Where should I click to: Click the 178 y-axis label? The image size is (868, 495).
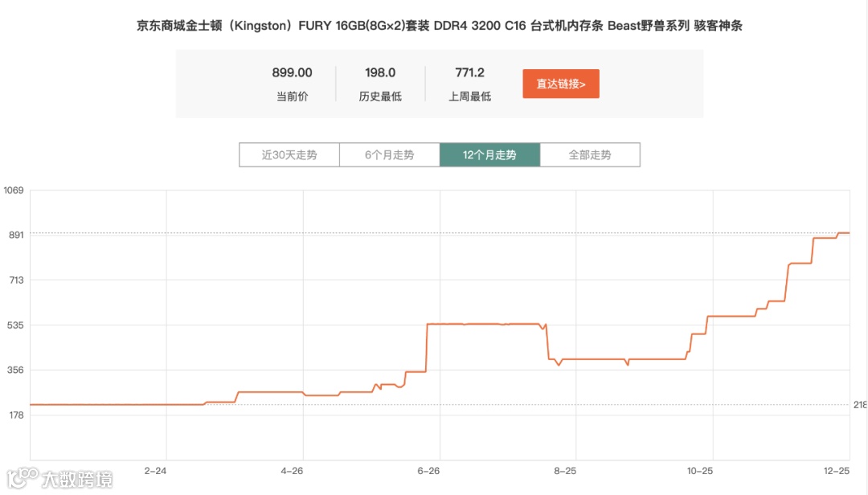[16, 415]
